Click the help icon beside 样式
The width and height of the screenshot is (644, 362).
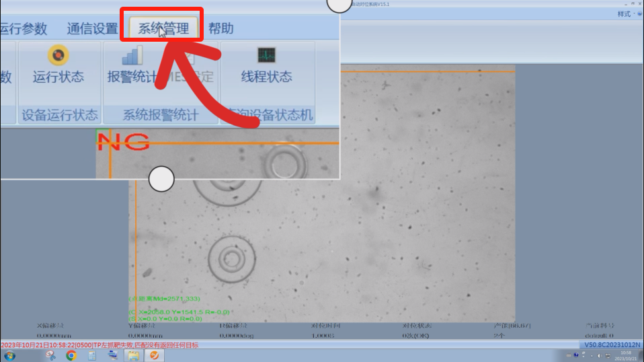(639, 14)
